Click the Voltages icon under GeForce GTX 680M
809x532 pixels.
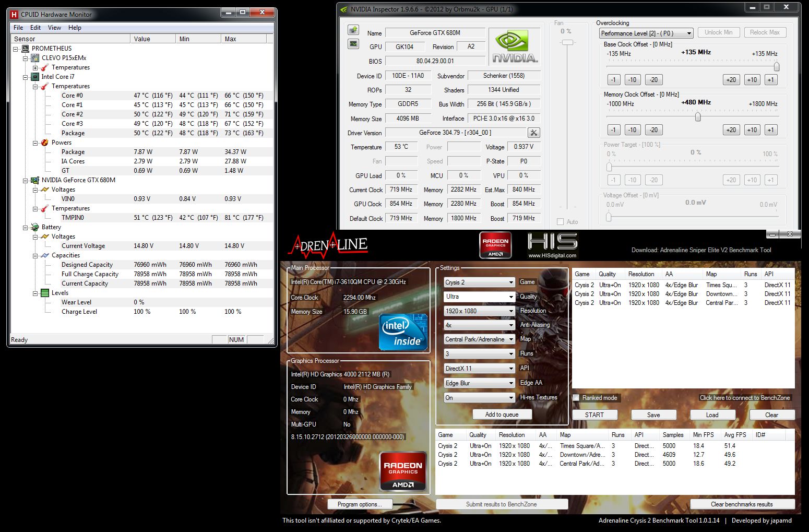pos(45,189)
